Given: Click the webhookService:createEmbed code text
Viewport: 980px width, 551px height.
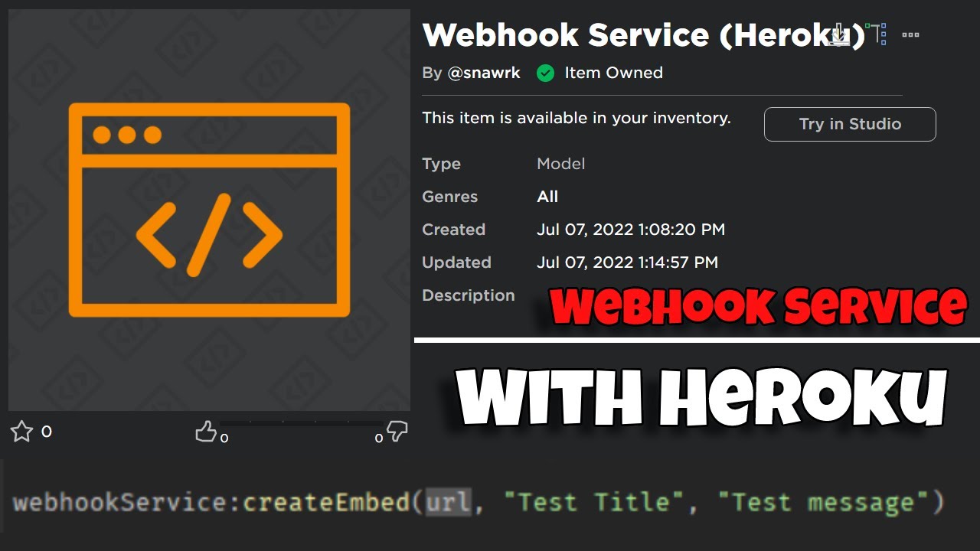Looking at the screenshot, I should [211, 503].
